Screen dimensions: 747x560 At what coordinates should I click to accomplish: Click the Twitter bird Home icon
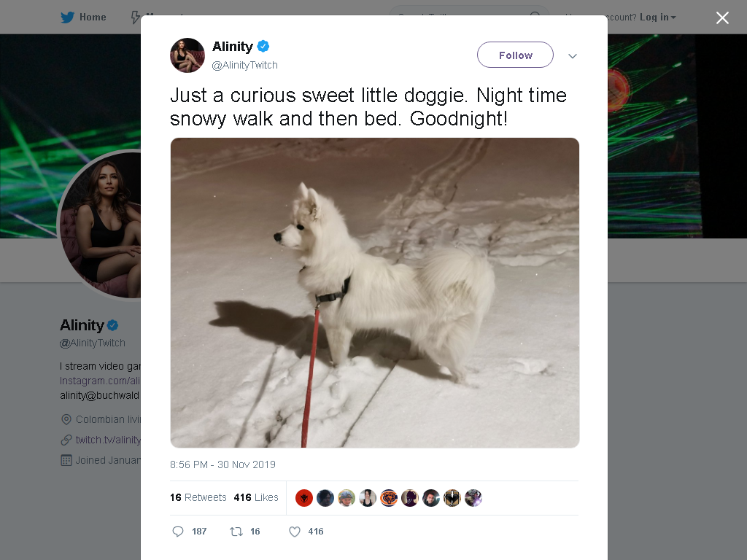click(67, 17)
